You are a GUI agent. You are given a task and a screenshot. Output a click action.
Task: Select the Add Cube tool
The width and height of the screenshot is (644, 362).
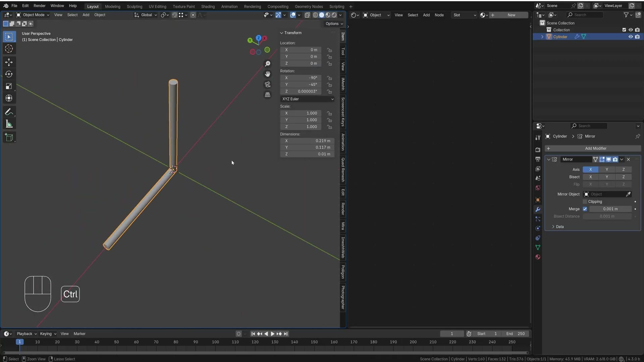pos(9,137)
